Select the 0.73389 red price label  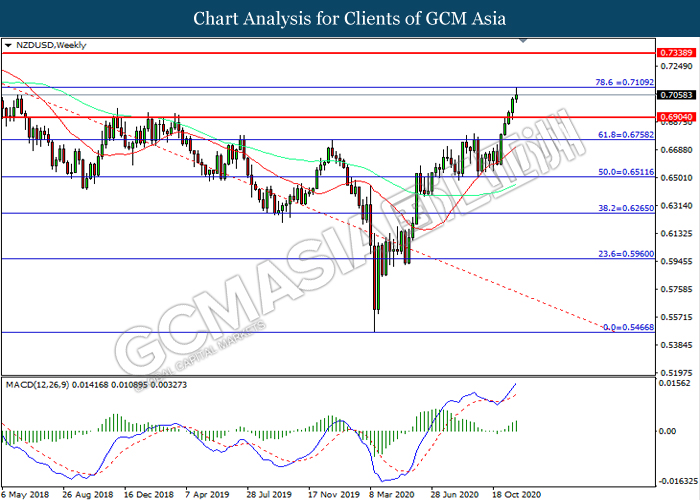pyautogui.click(x=676, y=53)
